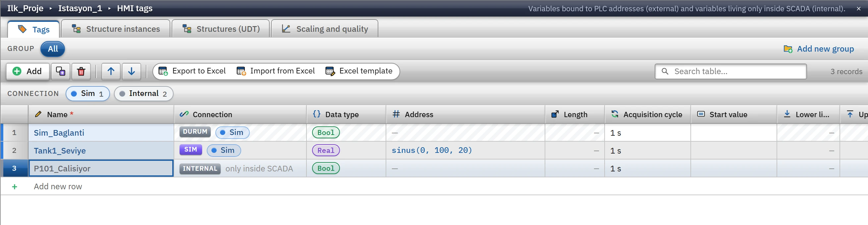Select the All group chip
Viewport: 868px width, 225px height.
tap(53, 49)
